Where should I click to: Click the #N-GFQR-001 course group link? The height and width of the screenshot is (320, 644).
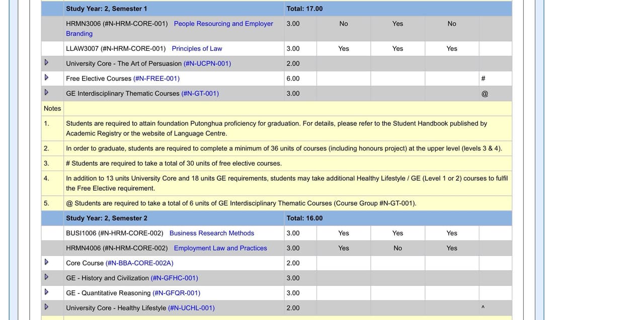coord(176,293)
